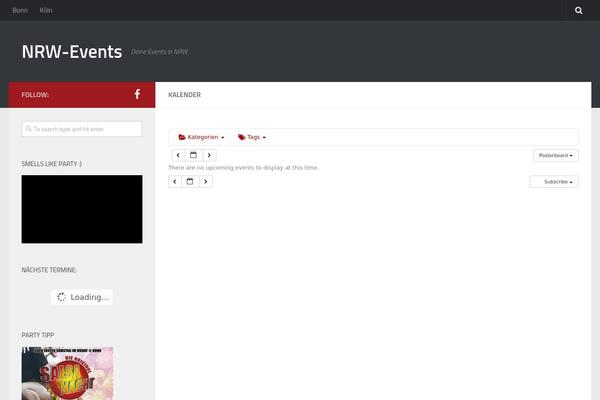Viewport: 600px width, 400px height.
Task: Expand the Tags filter dropdown
Action: 252,137
